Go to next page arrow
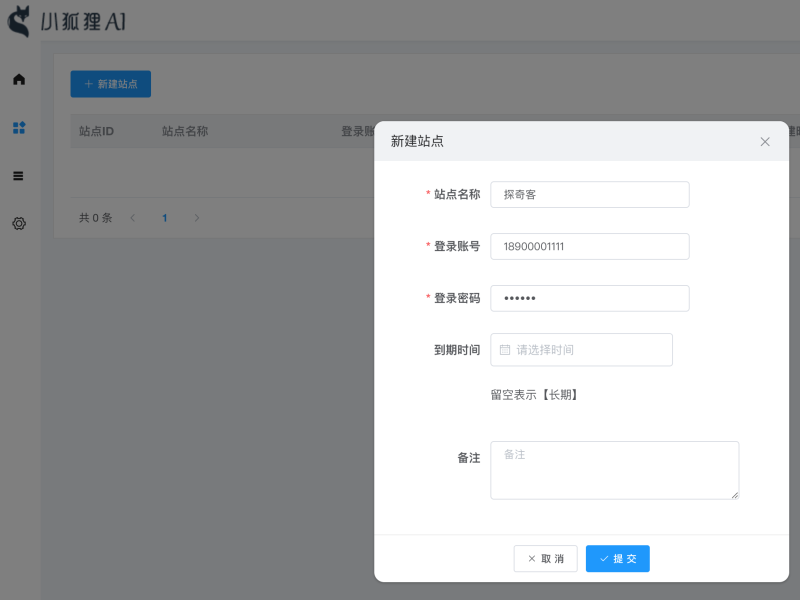The image size is (800, 600). coord(196,218)
